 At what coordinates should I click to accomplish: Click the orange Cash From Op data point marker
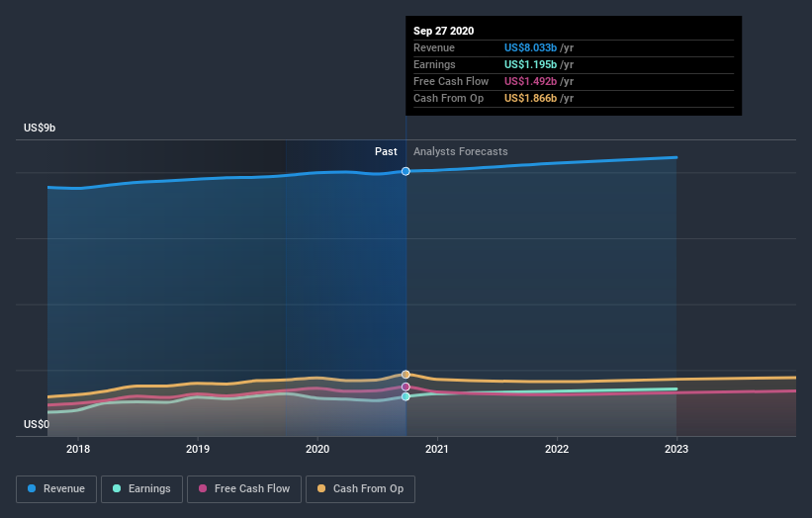point(406,374)
